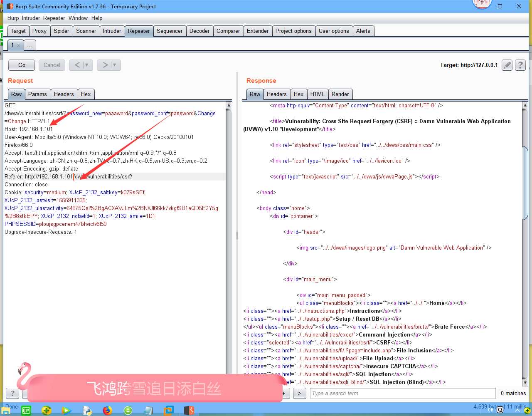532x416 pixels.
Task: Open green play-arrow video app in taskbar
Action: 66,410
